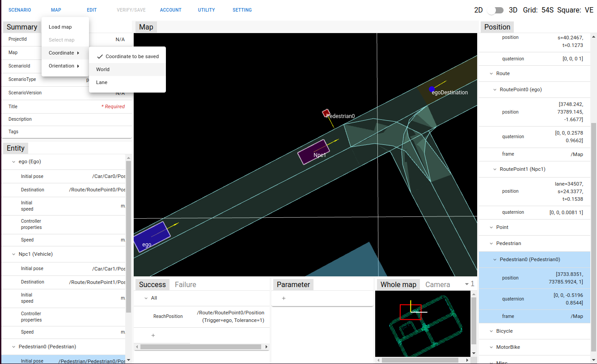Select World coordinate option
The height and width of the screenshot is (364, 597).
point(103,69)
